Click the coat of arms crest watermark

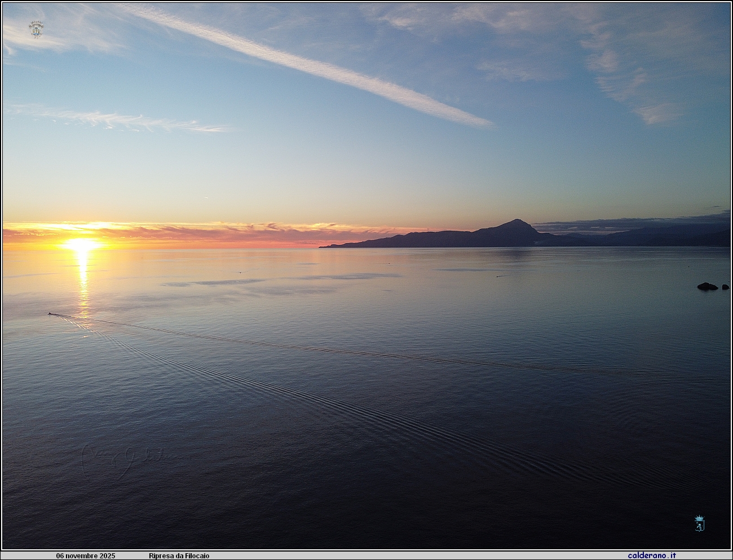point(36,29)
